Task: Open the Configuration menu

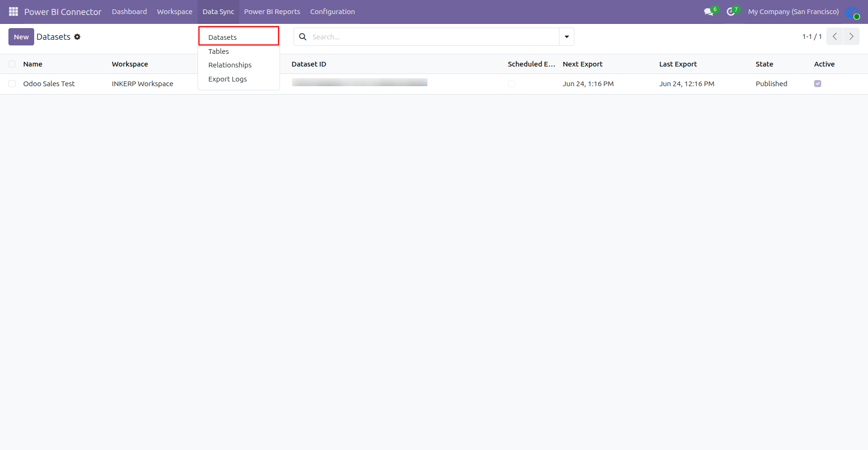Action: [332, 12]
